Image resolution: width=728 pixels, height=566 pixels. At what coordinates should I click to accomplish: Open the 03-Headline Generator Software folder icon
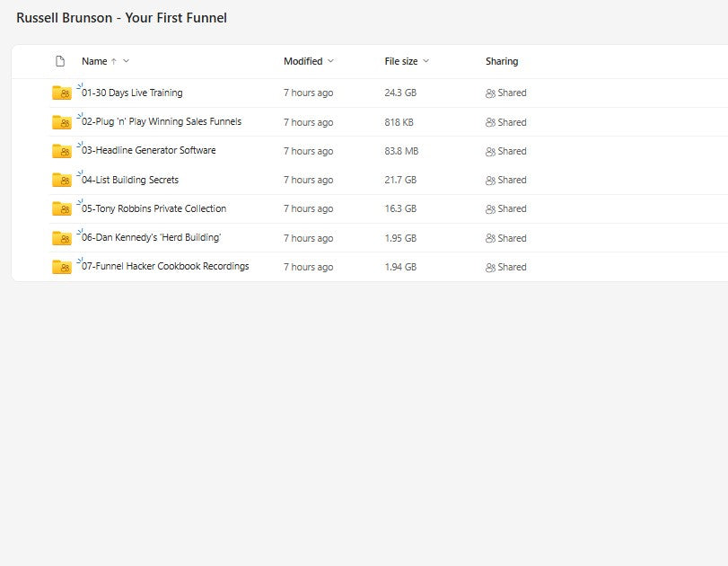(x=62, y=151)
